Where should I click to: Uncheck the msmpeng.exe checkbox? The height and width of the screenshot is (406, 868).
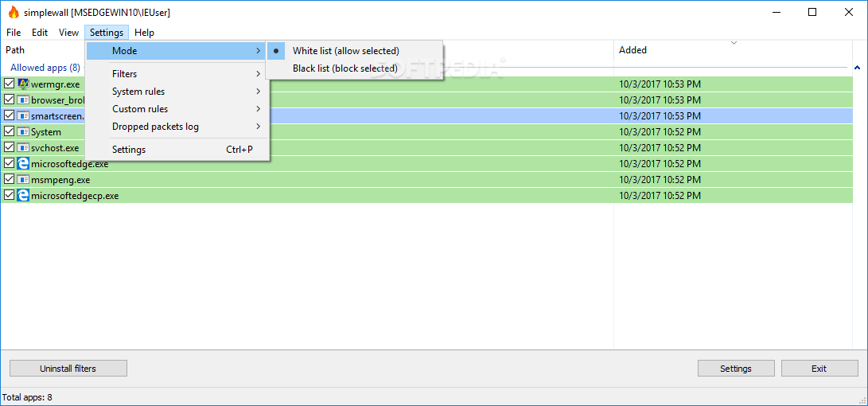click(9, 180)
